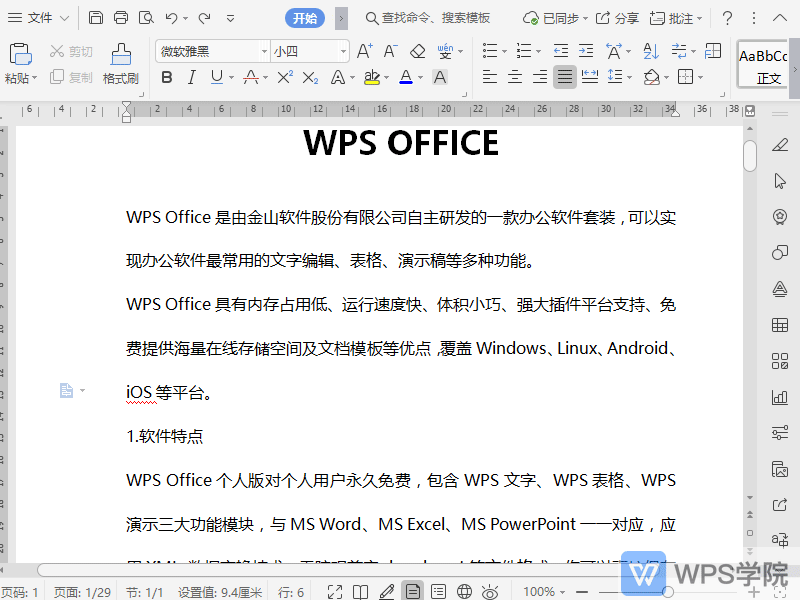
Task: Click the 分享 share button
Action: (x=617, y=18)
